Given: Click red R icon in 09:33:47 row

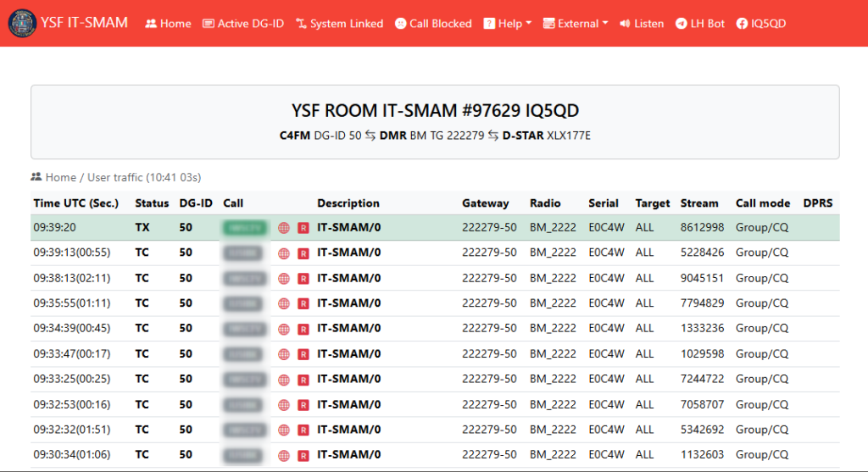Looking at the screenshot, I should [303, 354].
